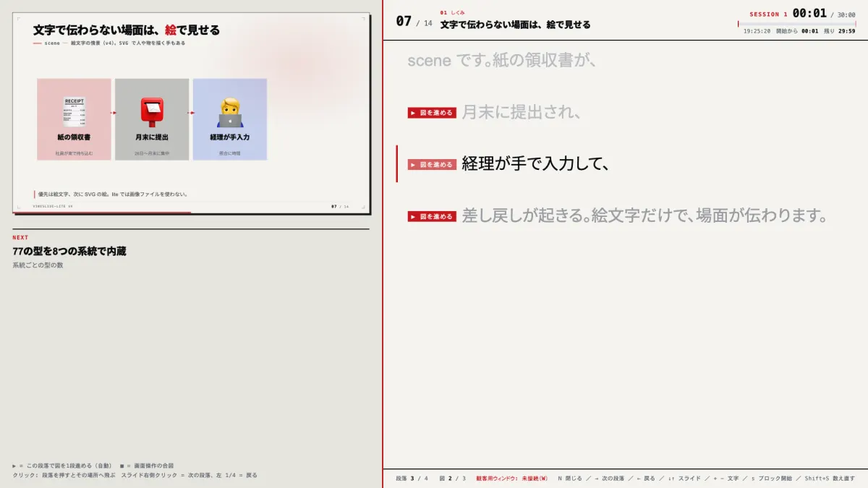Click the receipt emoji on the slide preview
868x488 pixels.
tap(74, 113)
